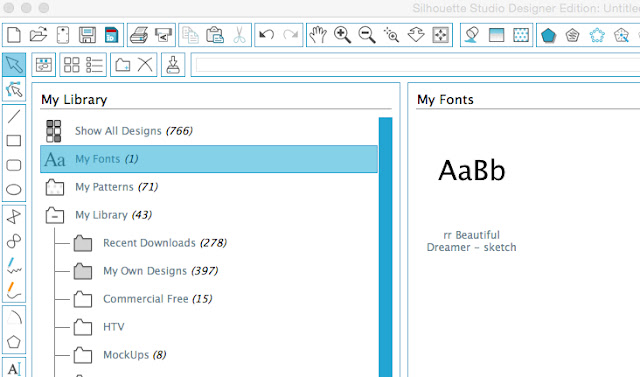Screen dimensions: 640x377
Task: Save to SD card with the blue card icon
Action: [111, 35]
